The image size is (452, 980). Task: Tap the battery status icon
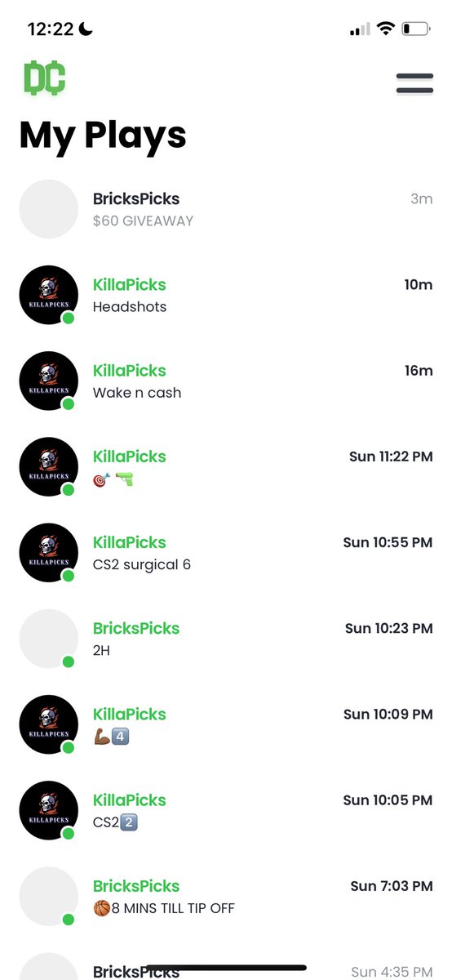pyautogui.click(x=415, y=29)
